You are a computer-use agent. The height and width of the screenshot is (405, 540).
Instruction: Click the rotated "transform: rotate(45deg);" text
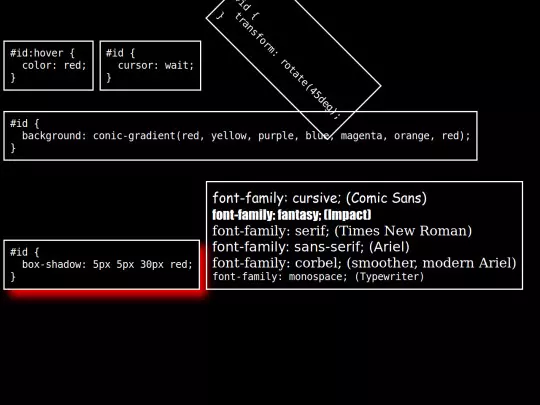click(x=288, y=66)
